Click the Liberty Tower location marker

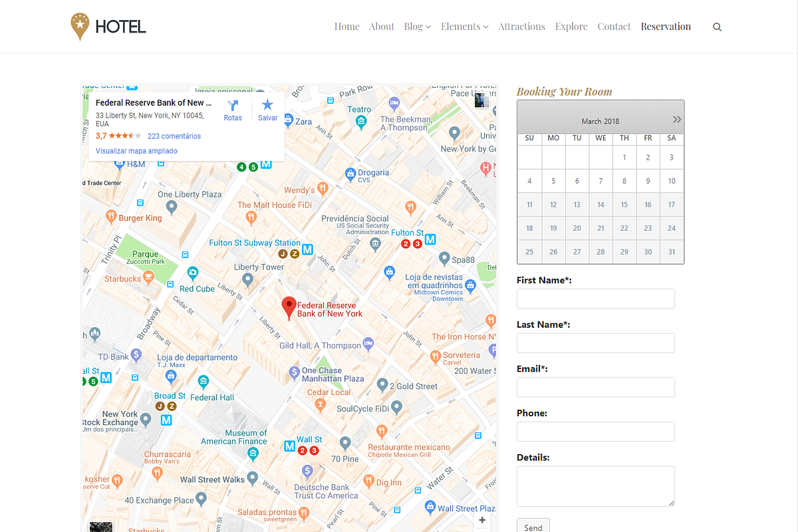coord(247,280)
